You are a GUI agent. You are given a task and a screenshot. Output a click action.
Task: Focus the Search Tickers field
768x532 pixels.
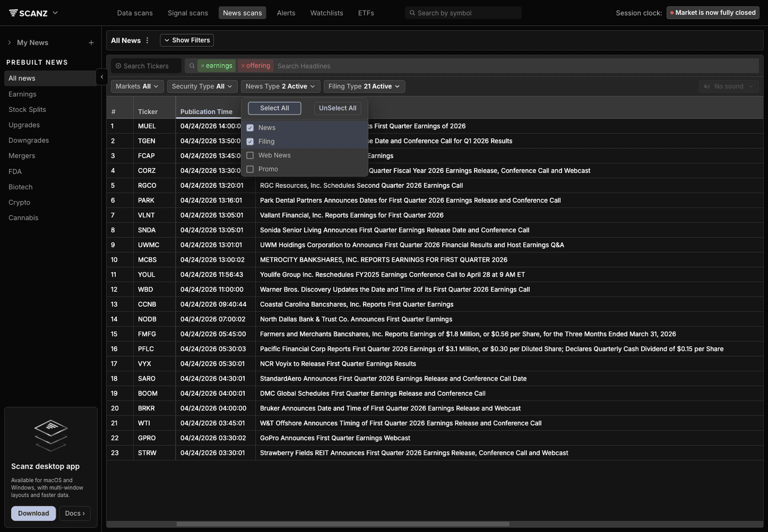(146, 66)
